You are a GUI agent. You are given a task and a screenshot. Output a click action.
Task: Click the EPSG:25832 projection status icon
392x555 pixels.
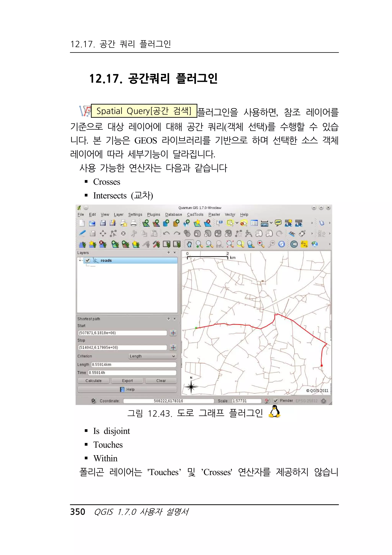[x=323, y=401]
